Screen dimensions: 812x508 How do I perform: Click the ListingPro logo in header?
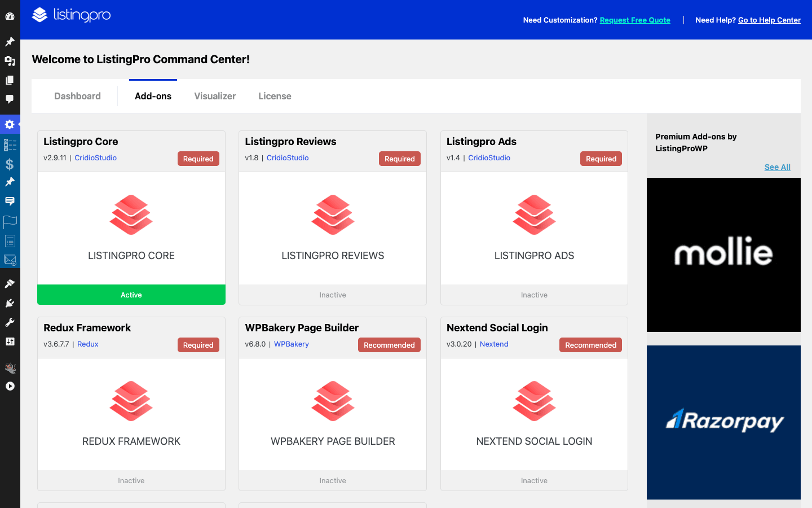click(71, 15)
